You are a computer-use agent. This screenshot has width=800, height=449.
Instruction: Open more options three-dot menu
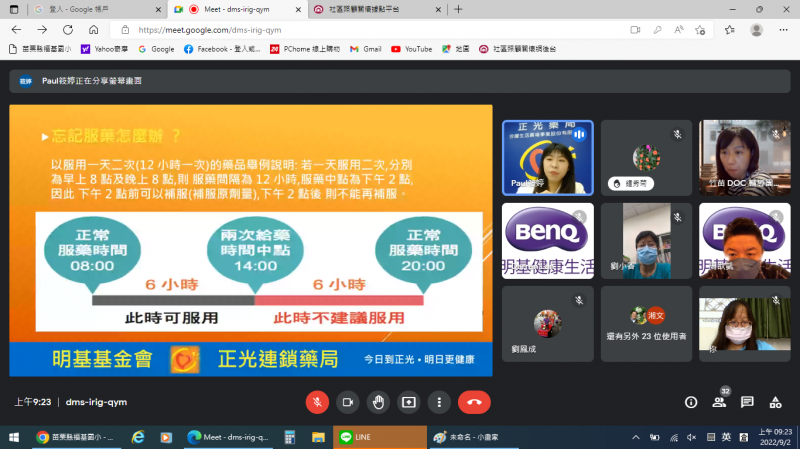[439, 402]
